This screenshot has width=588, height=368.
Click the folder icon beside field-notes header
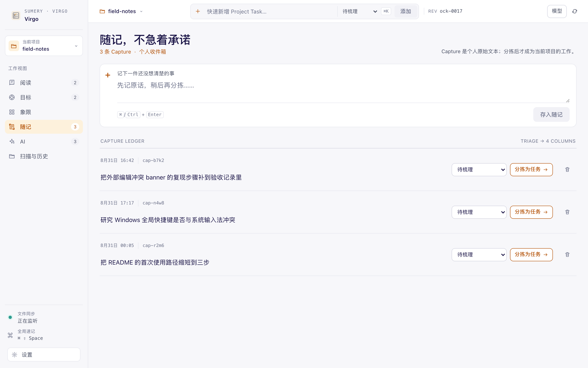[102, 11]
